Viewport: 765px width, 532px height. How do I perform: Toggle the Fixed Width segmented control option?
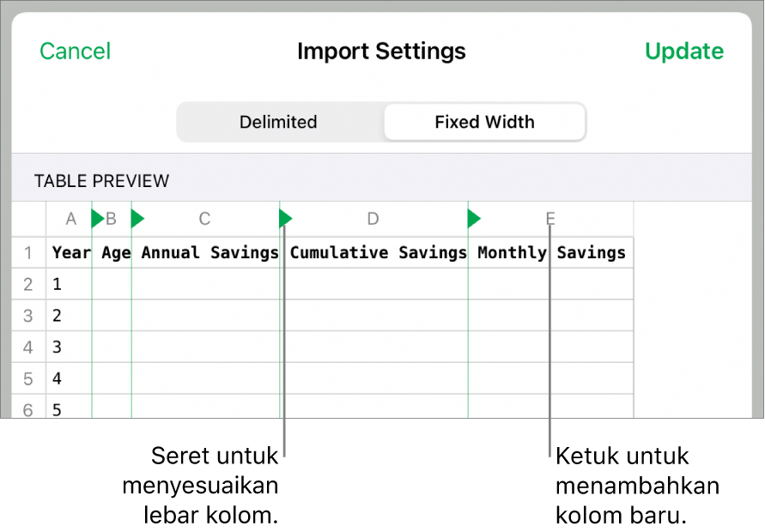[484, 122]
